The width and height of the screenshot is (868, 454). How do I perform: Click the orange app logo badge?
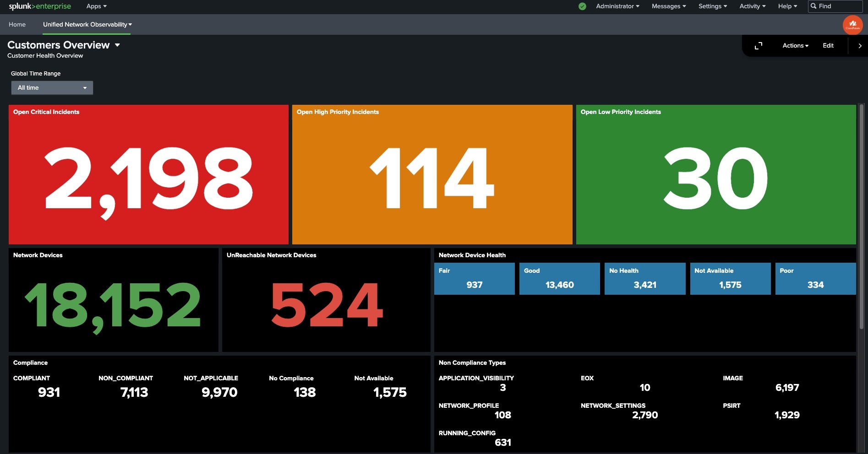point(852,25)
